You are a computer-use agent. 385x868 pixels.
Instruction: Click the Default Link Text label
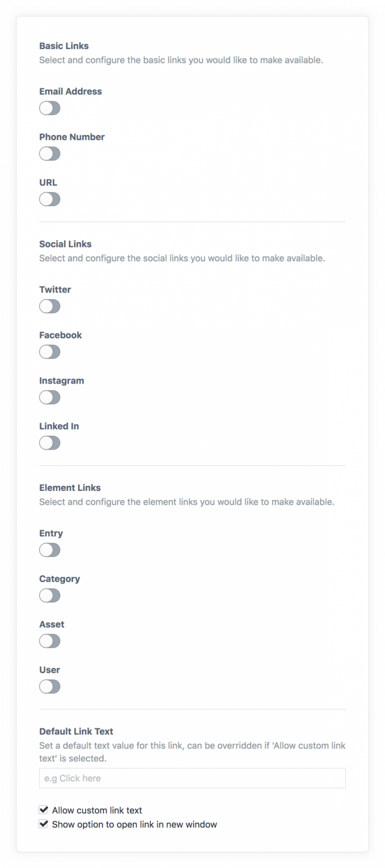[76, 731]
